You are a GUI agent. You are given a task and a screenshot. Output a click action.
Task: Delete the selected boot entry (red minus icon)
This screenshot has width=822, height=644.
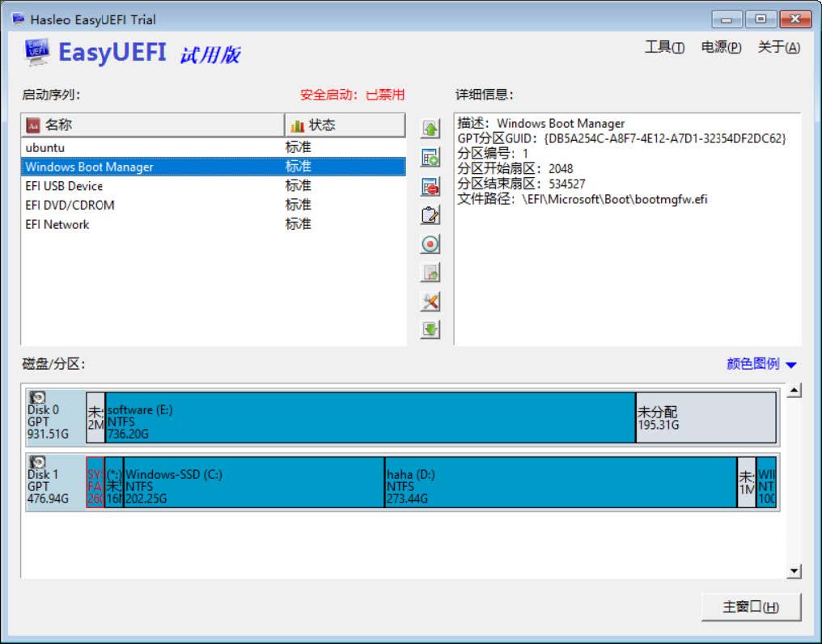point(430,186)
